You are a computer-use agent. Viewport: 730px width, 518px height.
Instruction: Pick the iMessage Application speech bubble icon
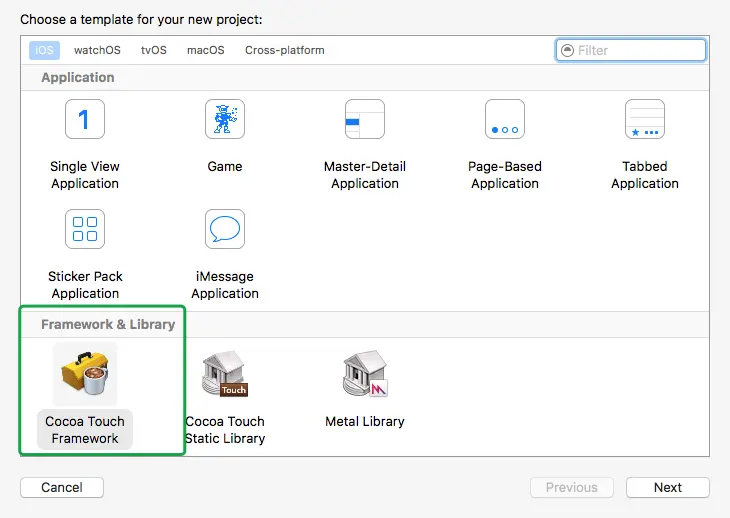coord(225,229)
